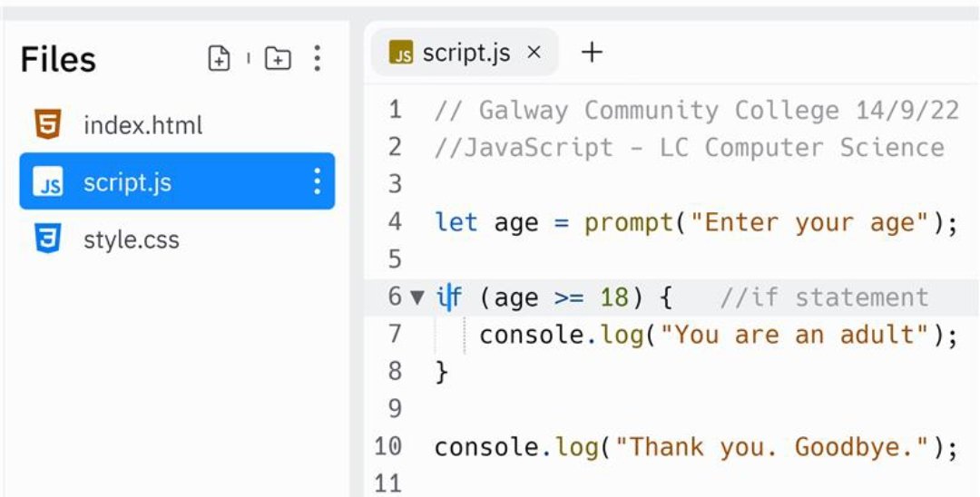This screenshot has height=497, width=980.
Task: Click the number 18 in the if condition
Action: point(613,297)
